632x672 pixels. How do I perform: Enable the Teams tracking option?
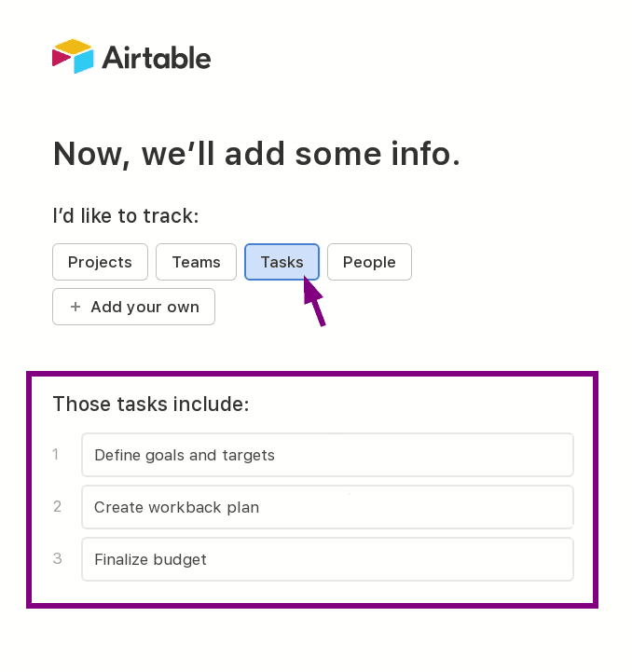[x=196, y=262]
